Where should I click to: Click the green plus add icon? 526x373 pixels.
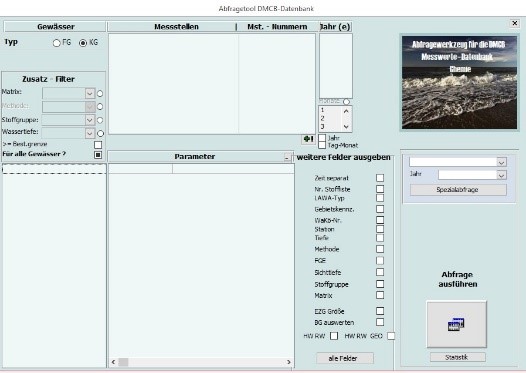308,139
